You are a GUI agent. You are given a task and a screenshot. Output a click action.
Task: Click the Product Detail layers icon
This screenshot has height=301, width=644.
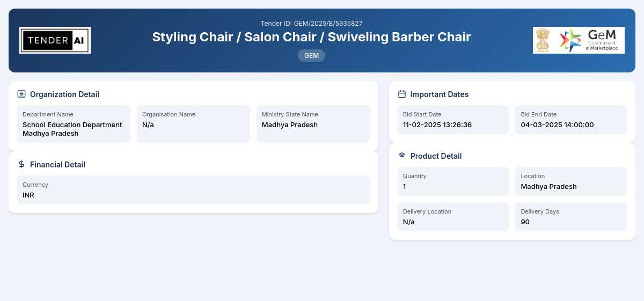pos(402,155)
